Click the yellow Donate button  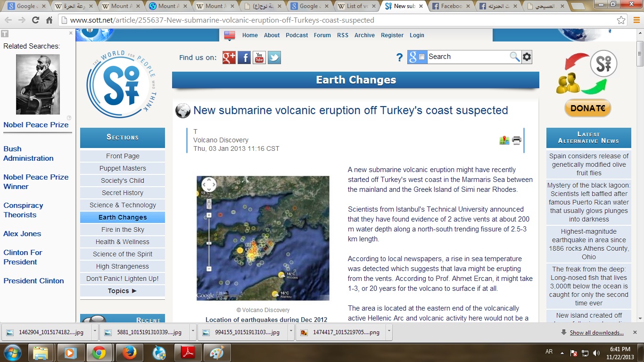coord(587,108)
